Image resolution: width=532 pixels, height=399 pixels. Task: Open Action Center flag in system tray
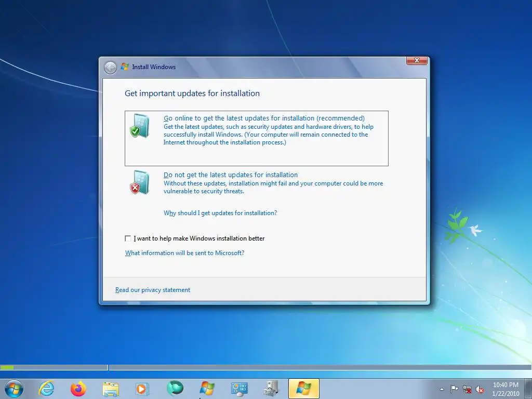[x=454, y=389]
